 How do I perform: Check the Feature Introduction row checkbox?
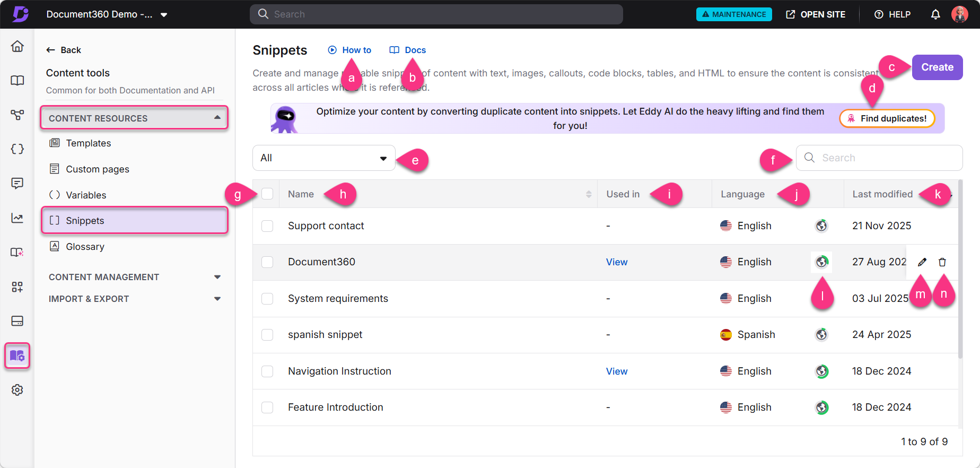[x=267, y=408]
